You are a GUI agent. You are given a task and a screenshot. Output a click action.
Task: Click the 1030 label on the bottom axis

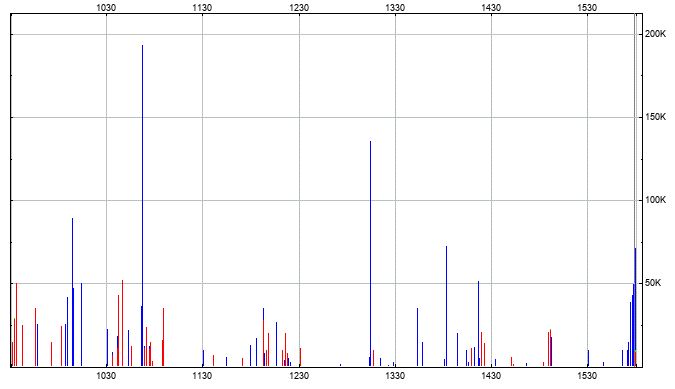click(x=106, y=376)
